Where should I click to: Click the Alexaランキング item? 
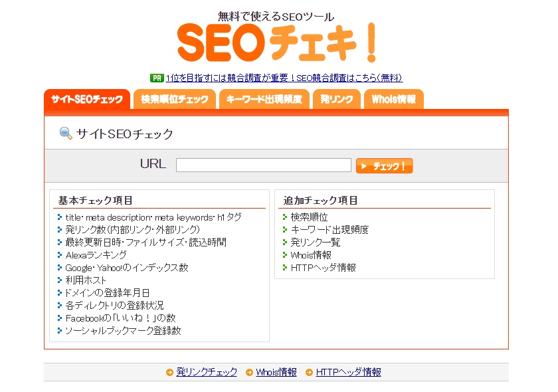coord(96,255)
